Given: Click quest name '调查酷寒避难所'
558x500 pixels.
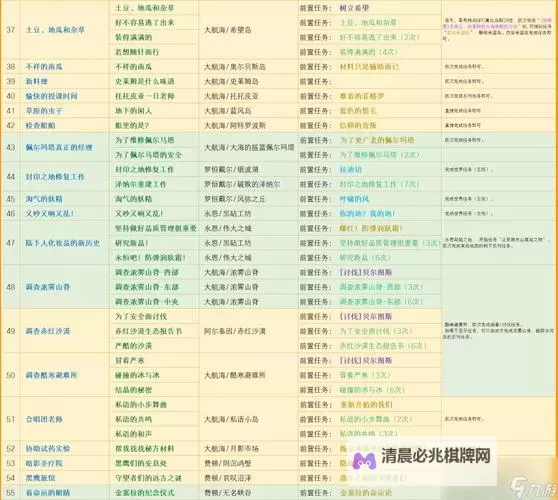Looking at the screenshot, I should pyautogui.click(x=51, y=375).
